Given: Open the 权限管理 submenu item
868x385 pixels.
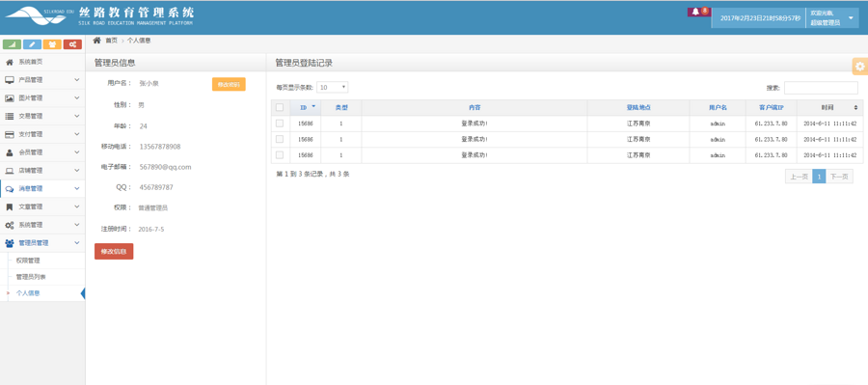Looking at the screenshot, I should point(28,261).
